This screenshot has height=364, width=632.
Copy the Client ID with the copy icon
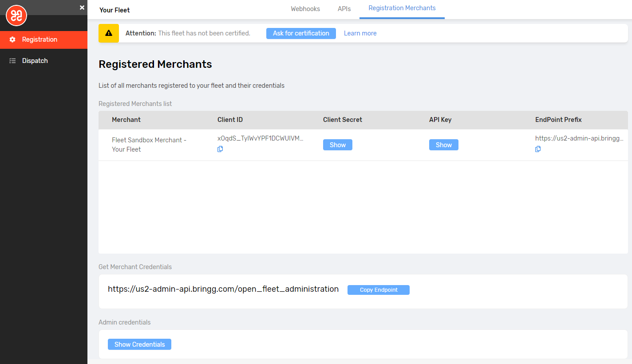(220, 149)
